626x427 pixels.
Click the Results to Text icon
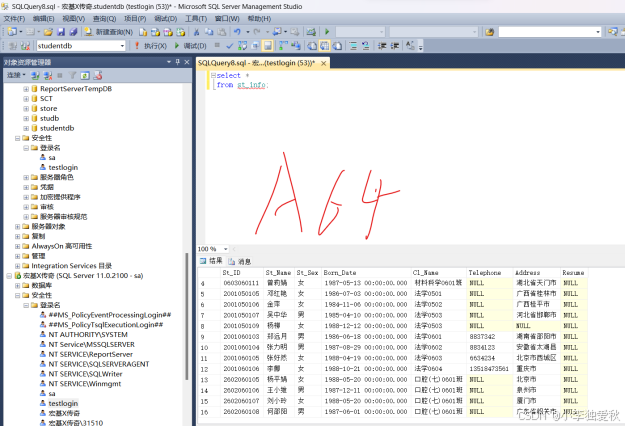pos(312,46)
